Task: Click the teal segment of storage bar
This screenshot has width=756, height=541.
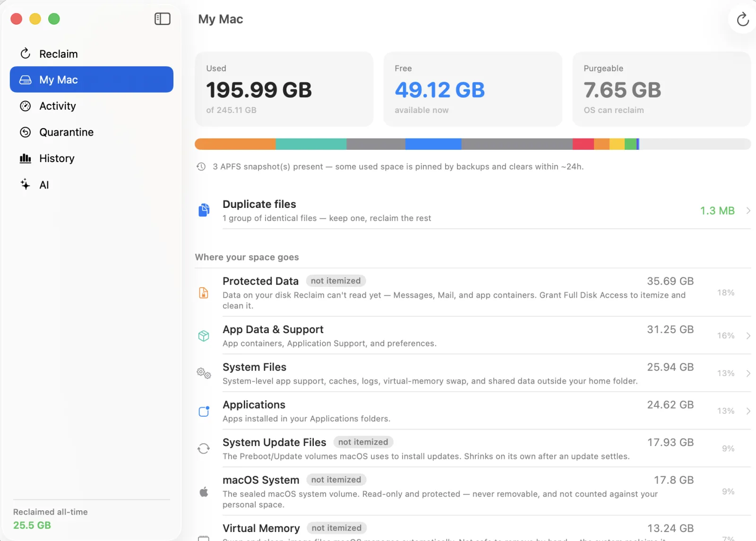Action: [x=311, y=144]
